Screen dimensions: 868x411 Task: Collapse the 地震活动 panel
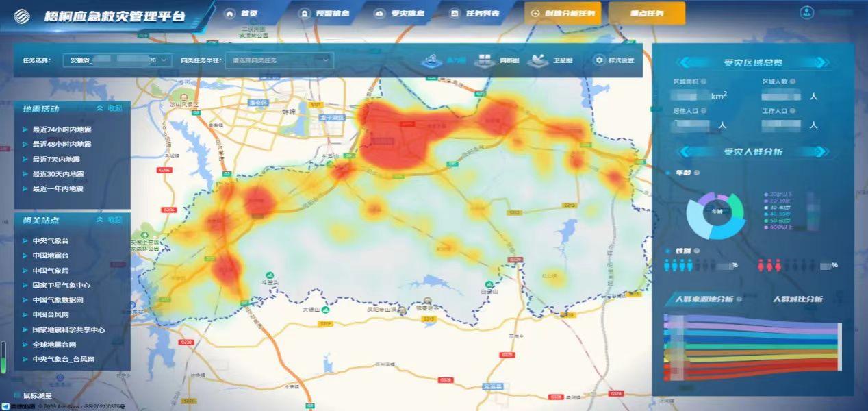click(x=110, y=108)
